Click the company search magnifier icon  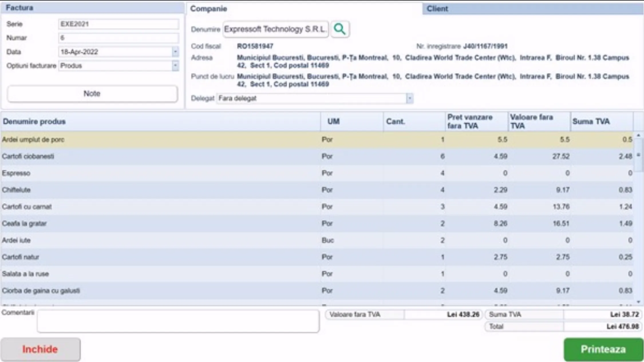[340, 29]
